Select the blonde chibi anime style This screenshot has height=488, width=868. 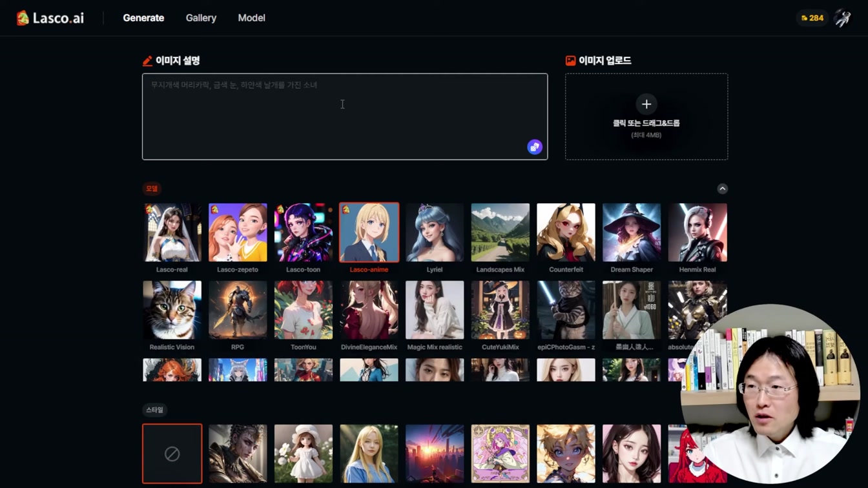tap(566, 454)
